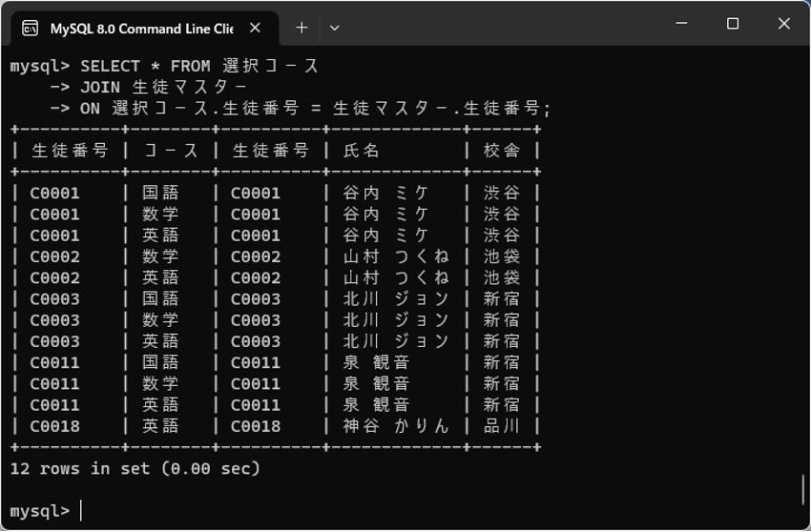Click "泉 観音" in the C0011 数学 row
811x532 pixels.
point(377,383)
